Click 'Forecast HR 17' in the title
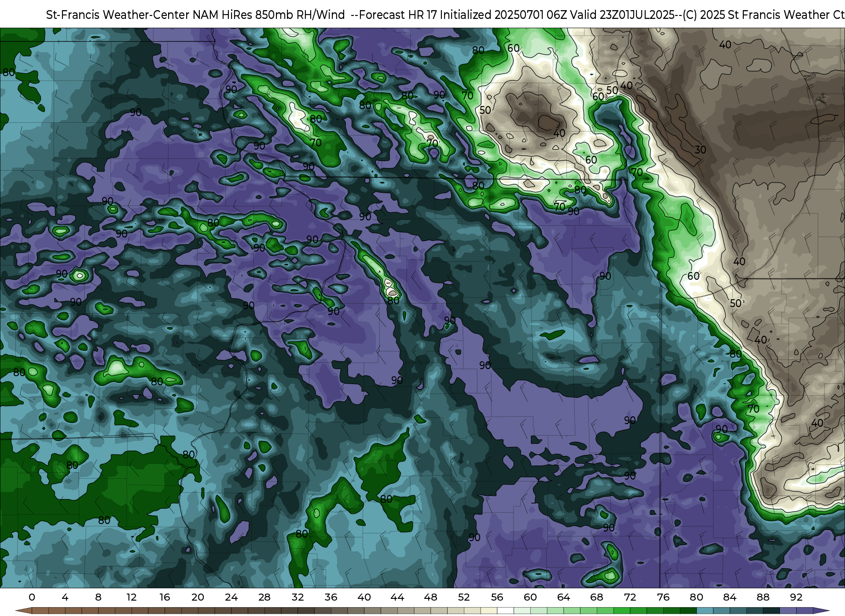 398,15
